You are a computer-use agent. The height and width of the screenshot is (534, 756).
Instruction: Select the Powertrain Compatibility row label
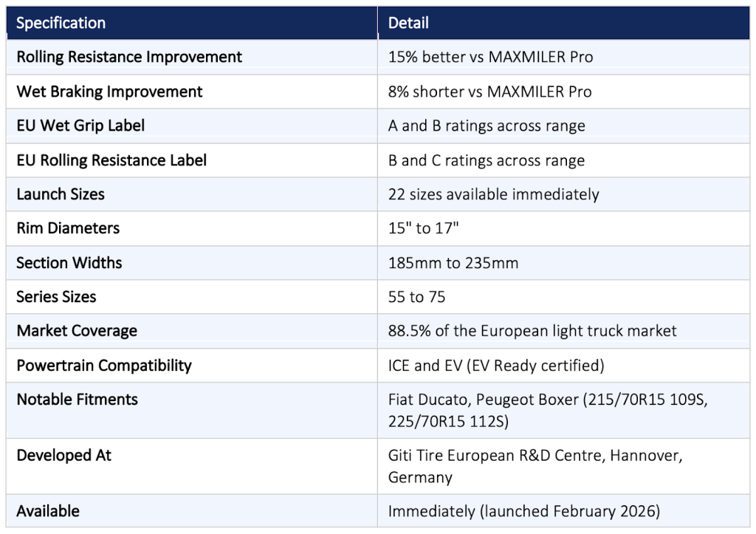(x=104, y=366)
